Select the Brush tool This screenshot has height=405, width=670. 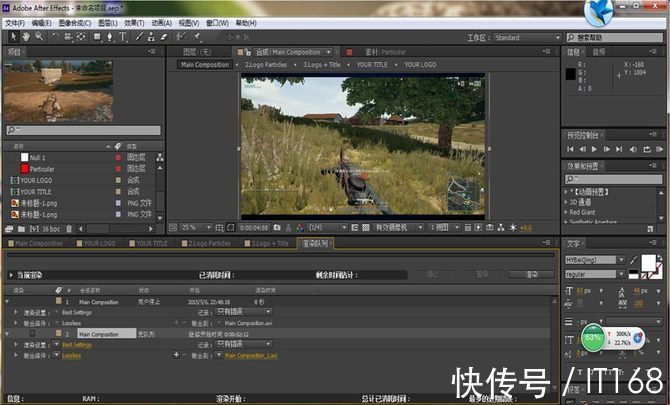pyautogui.click(x=139, y=37)
